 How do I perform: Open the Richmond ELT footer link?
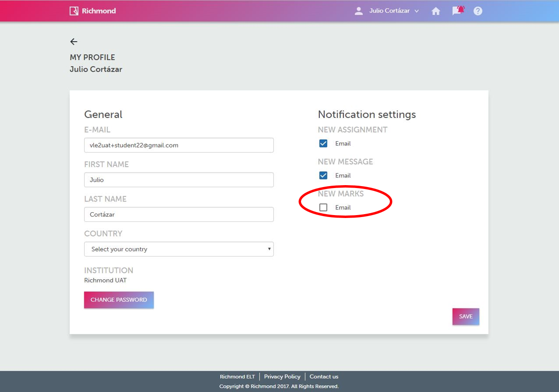click(x=237, y=377)
